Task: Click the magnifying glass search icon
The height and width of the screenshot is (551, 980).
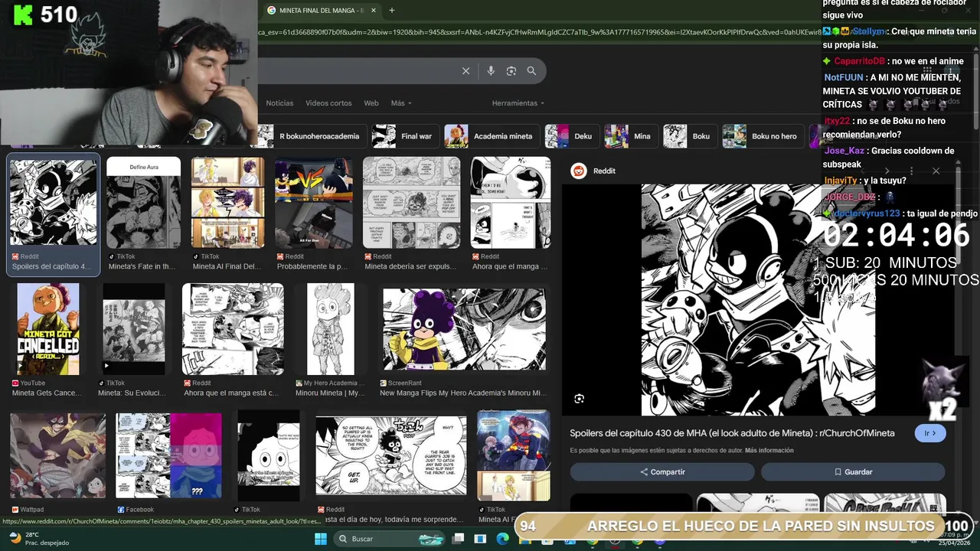Action: [531, 71]
